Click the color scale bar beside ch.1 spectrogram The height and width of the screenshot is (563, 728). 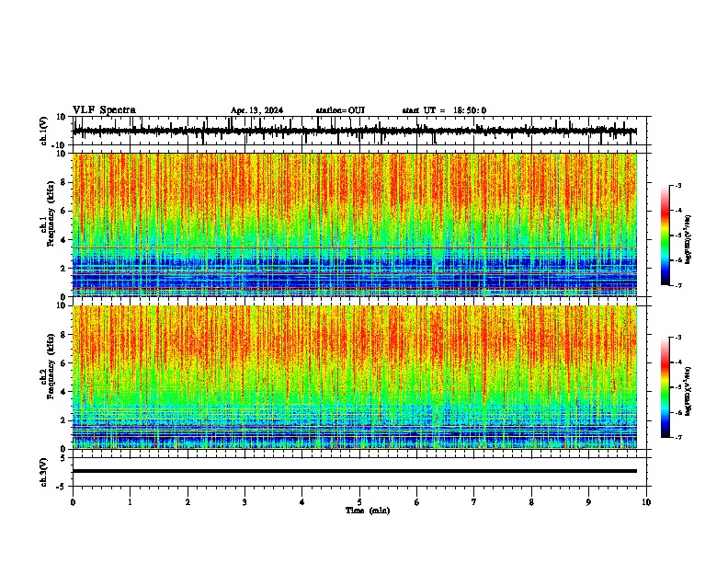point(665,236)
